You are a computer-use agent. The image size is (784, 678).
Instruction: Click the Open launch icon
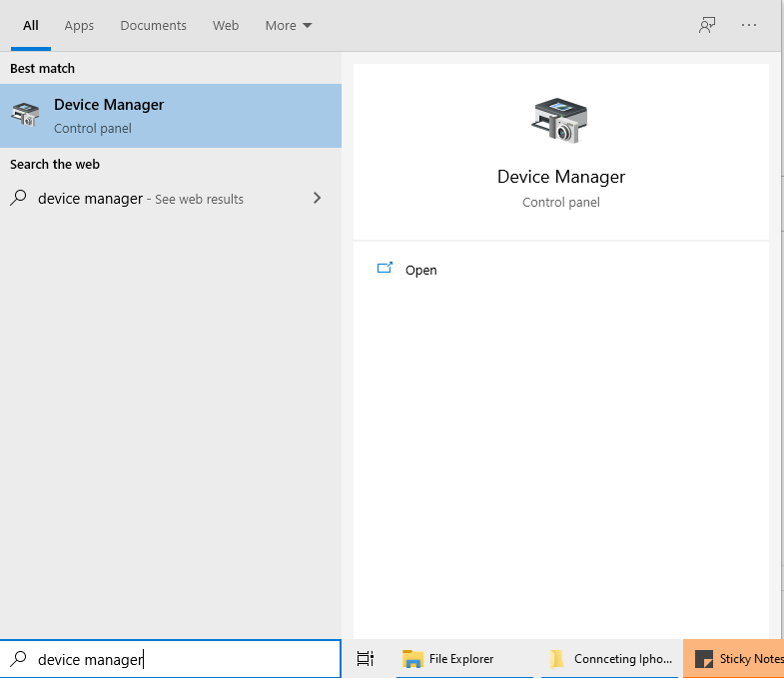click(x=385, y=268)
